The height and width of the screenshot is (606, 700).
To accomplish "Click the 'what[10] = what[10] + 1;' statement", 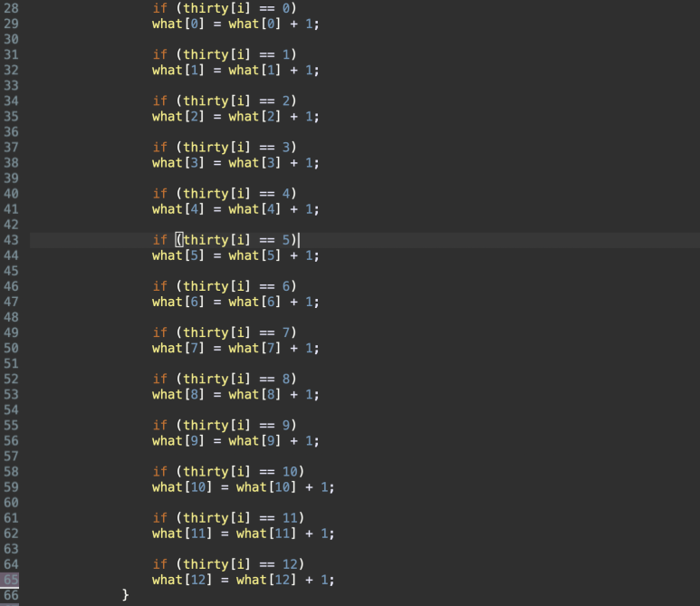I will point(244,487).
